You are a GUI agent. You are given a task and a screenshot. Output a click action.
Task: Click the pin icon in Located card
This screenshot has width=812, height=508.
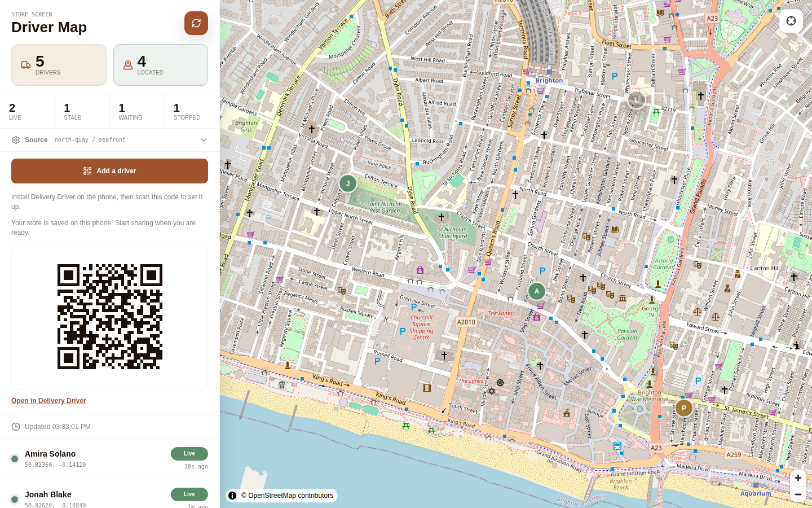point(128,65)
